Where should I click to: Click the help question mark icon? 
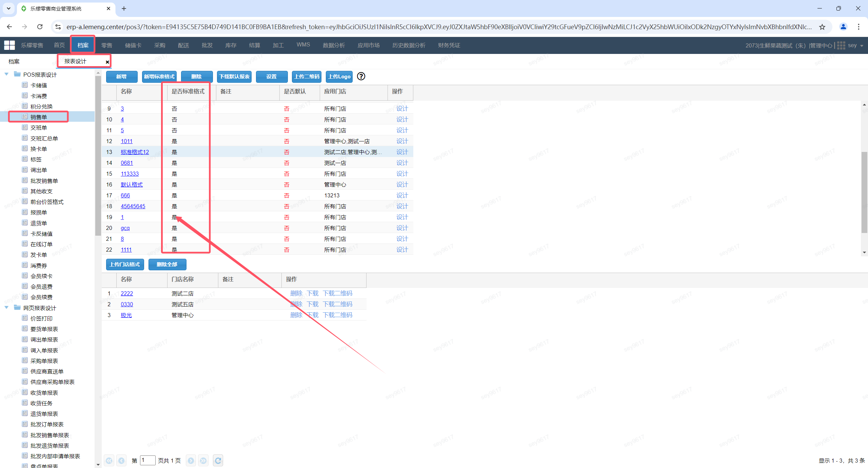[361, 76]
